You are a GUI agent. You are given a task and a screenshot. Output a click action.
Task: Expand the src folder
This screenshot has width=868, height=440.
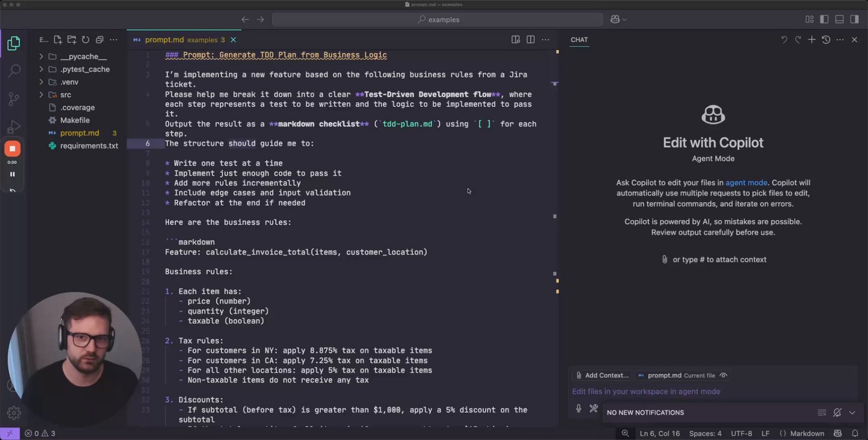[41, 95]
